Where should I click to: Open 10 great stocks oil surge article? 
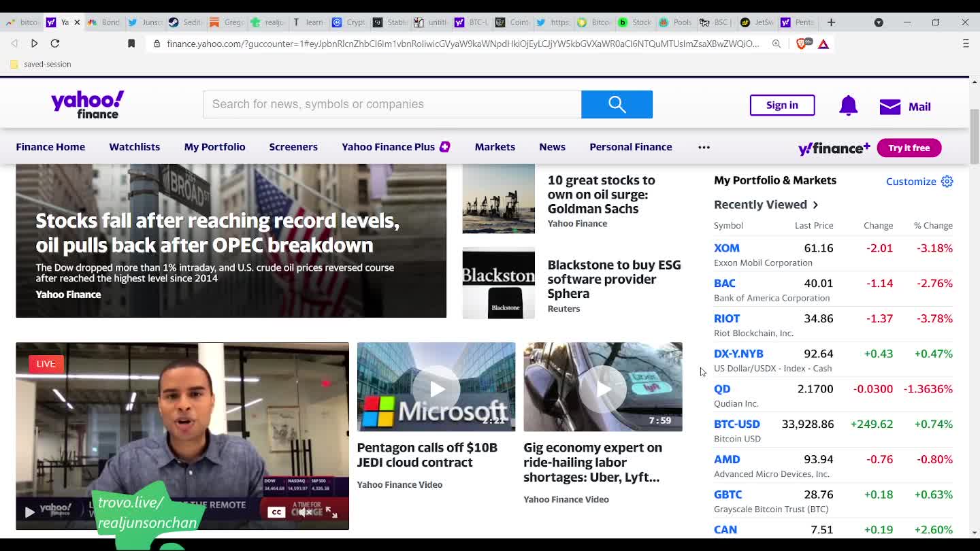601,195
